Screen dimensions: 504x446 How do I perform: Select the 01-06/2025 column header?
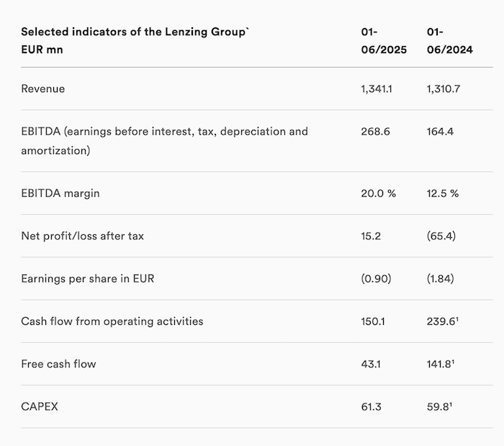pos(384,40)
